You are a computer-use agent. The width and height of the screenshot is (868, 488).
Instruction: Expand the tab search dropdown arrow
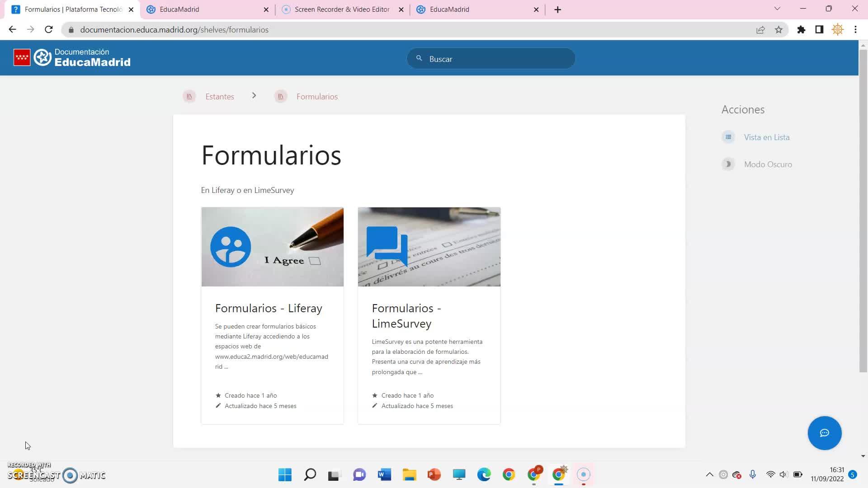coord(777,9)
